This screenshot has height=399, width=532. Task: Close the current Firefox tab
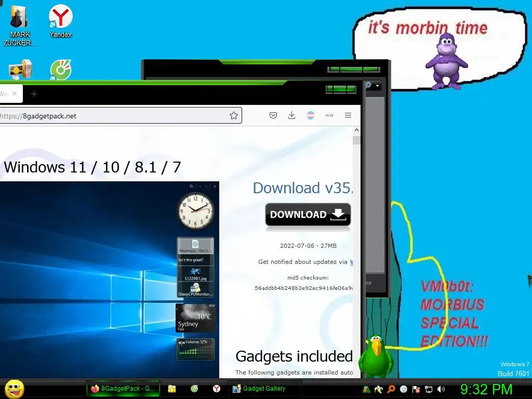point(14,94)
